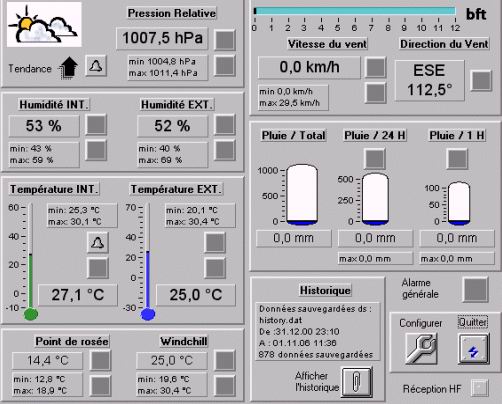Click the pressure min 1004,8 hPa box
The width and height of the screenshot is (502, 404).
pos(167,67)
